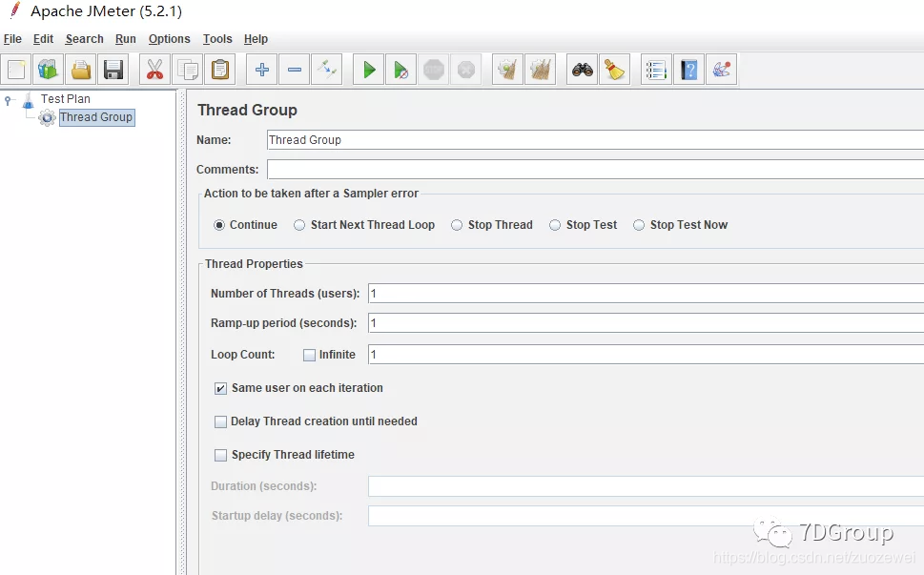Select Start Next Thread Loop option
The height and width of the screenshot is (575, 924).
click(x=299, y=225)
